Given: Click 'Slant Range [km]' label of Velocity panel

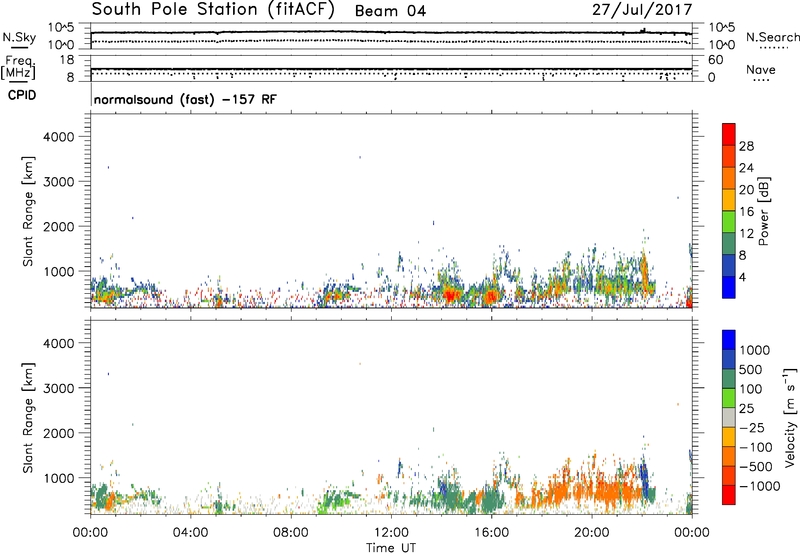Looking at the screenshot, I should coord(28,418).
